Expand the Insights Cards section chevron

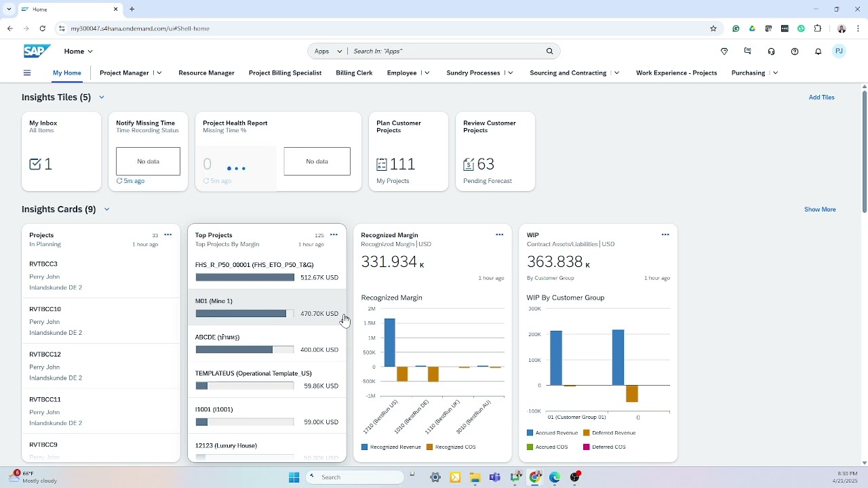(106, 209)
